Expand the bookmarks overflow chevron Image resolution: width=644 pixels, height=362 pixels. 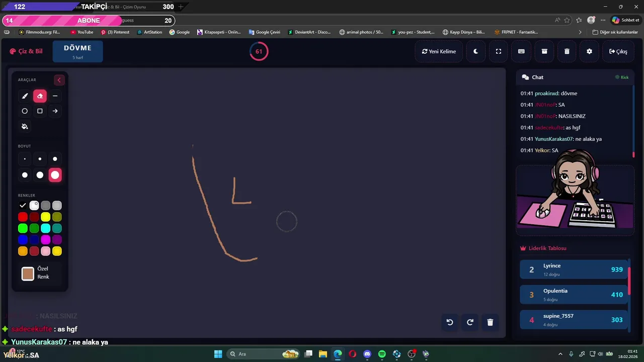(580, 32)
